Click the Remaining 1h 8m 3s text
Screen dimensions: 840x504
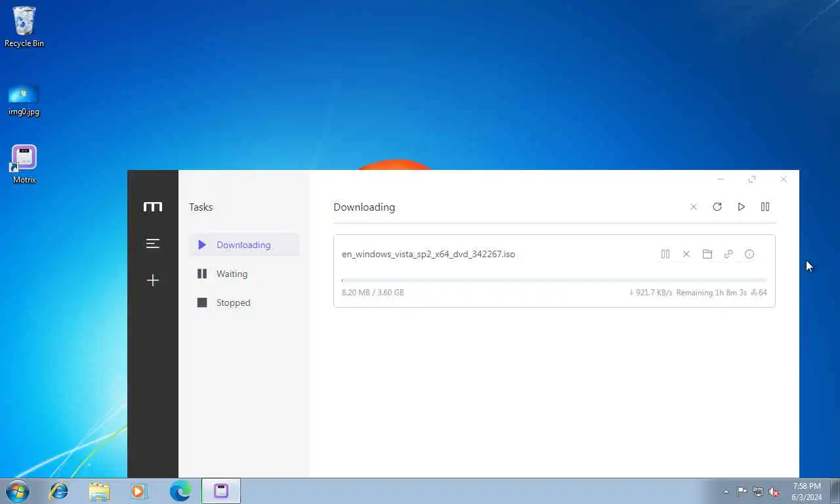(x=711, y=293)
